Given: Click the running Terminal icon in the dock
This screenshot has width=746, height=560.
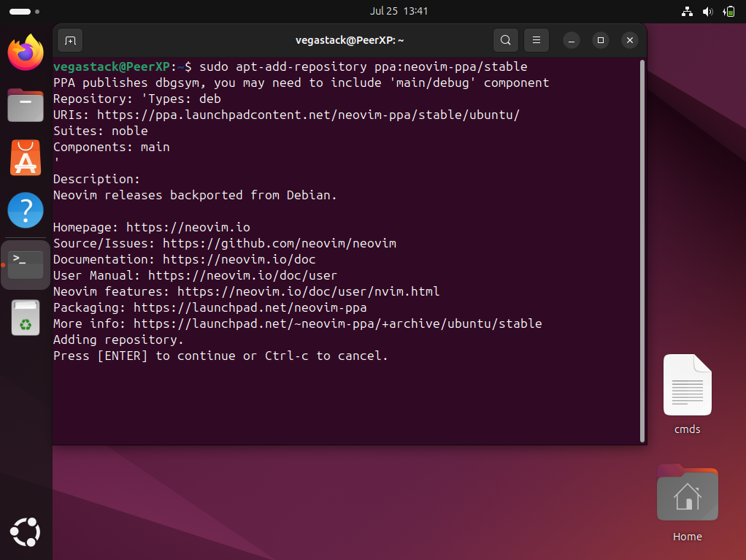Looking at the screenshot, I should click(x=26, y=264).
